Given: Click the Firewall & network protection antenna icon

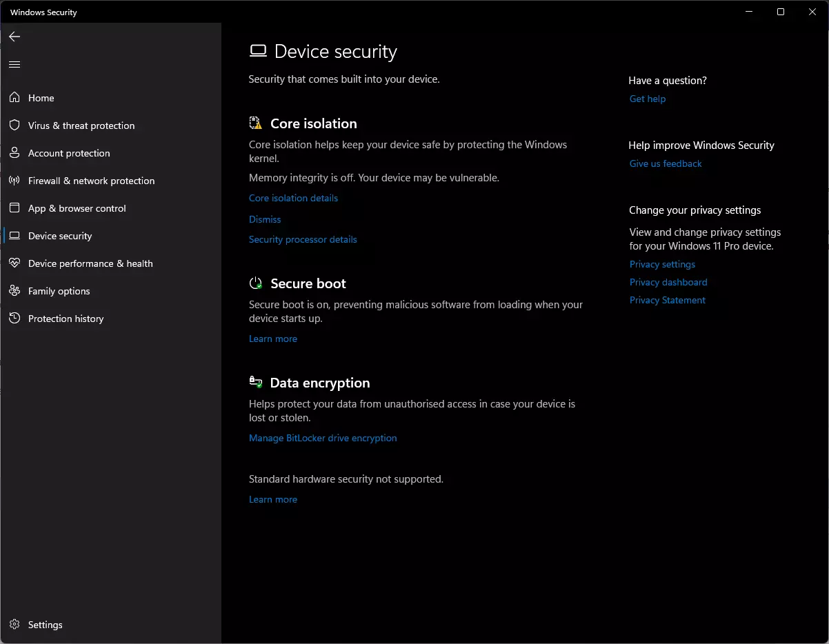Looking at the screenshot, I should [14, 181].
